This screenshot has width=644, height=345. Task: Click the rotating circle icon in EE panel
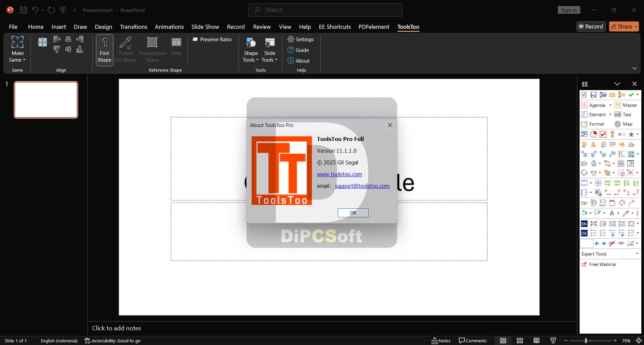click(x=584, y=173)
